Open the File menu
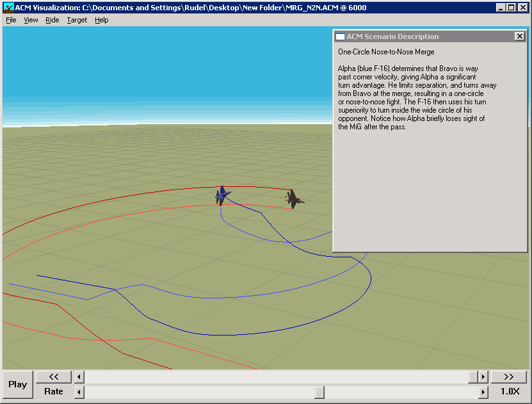This screenshot has width=532, height=404. (x=11, y=20)
